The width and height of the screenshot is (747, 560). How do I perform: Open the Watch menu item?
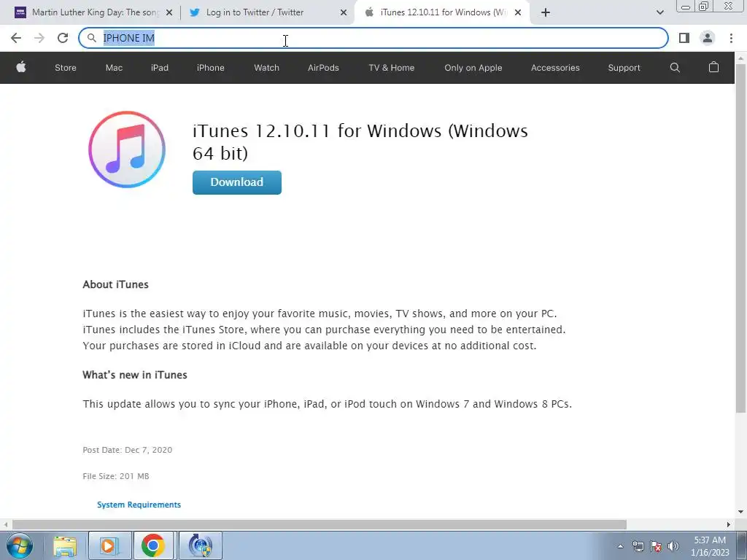[x=266, y=68]
